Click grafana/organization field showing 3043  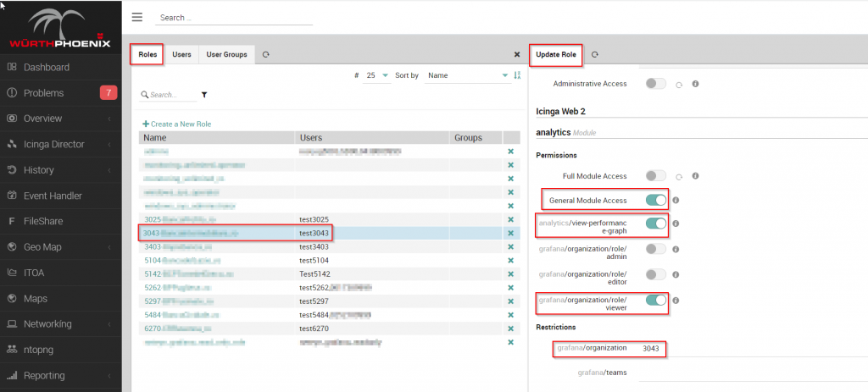tap(754, 349)
